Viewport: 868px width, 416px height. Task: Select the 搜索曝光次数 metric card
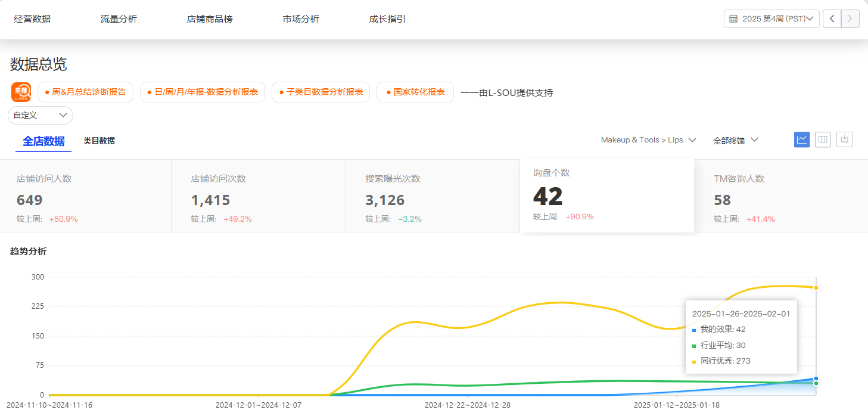point(433,195)
